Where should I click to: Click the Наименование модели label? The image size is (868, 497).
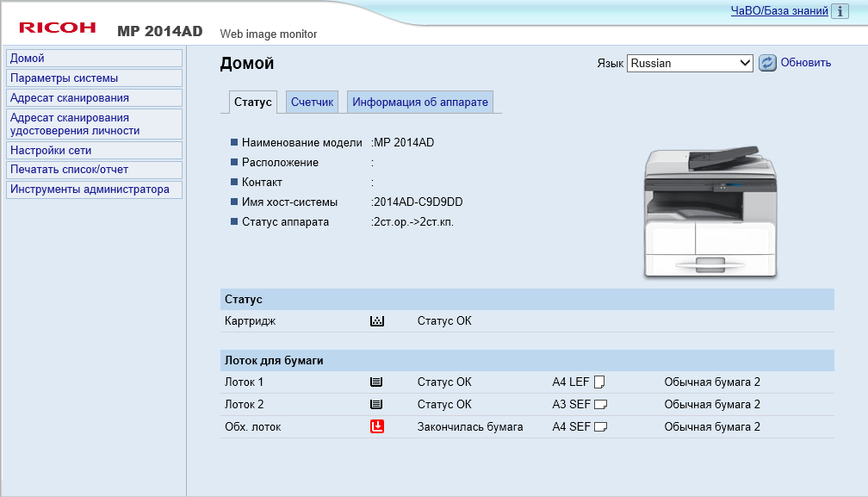(x=301, y=143)
